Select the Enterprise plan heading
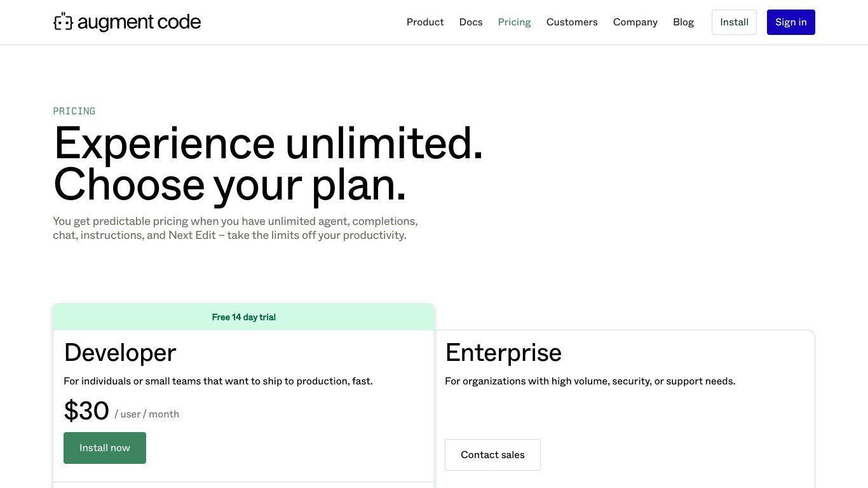This screenshot has height=488, width=868. click(503, 353)
